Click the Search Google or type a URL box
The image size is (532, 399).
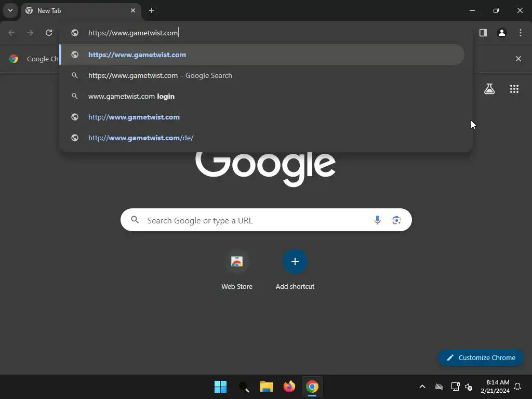(266, 220)
